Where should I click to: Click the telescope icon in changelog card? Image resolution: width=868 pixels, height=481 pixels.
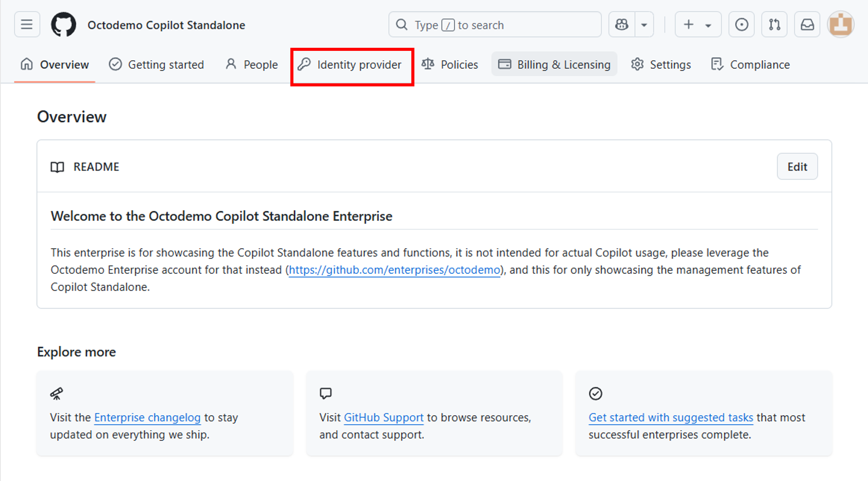[56, 393]
